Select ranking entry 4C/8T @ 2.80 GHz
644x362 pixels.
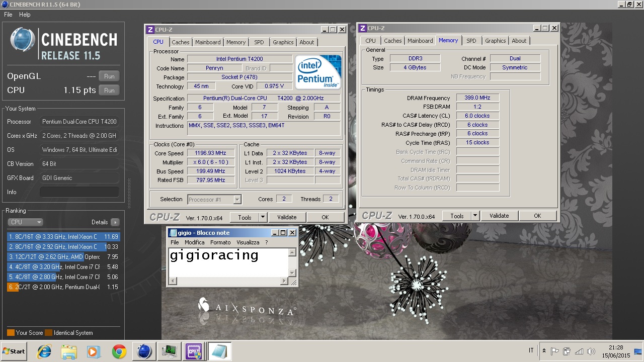click(x=63, y=277)
